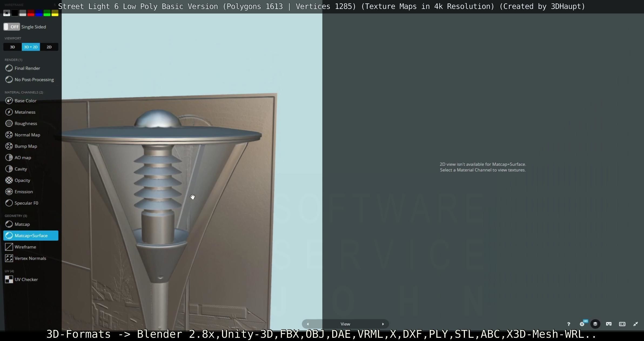
Task: Go to next annotation with right arrow
Action: tap(383, 324)
